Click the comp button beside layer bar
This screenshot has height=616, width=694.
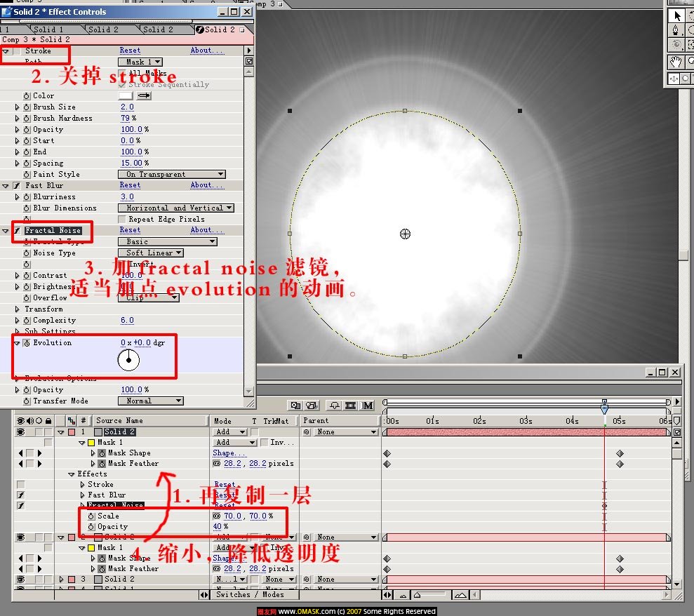tap(676, 432)
